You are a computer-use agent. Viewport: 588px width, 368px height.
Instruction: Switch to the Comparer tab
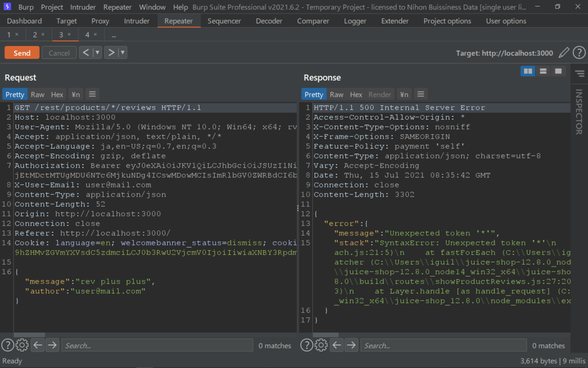(313, 21)
